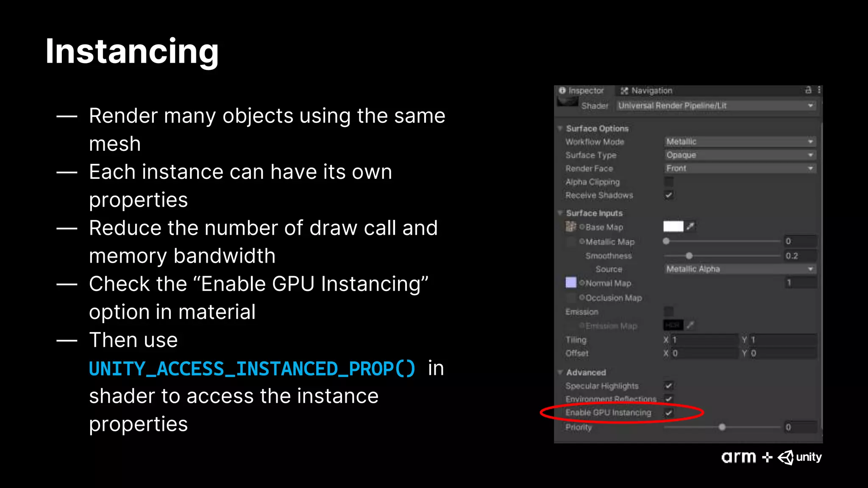This screenshot has width=868, height=488.
Task: Click the Tiling Y input field
Action: (784, 340)
